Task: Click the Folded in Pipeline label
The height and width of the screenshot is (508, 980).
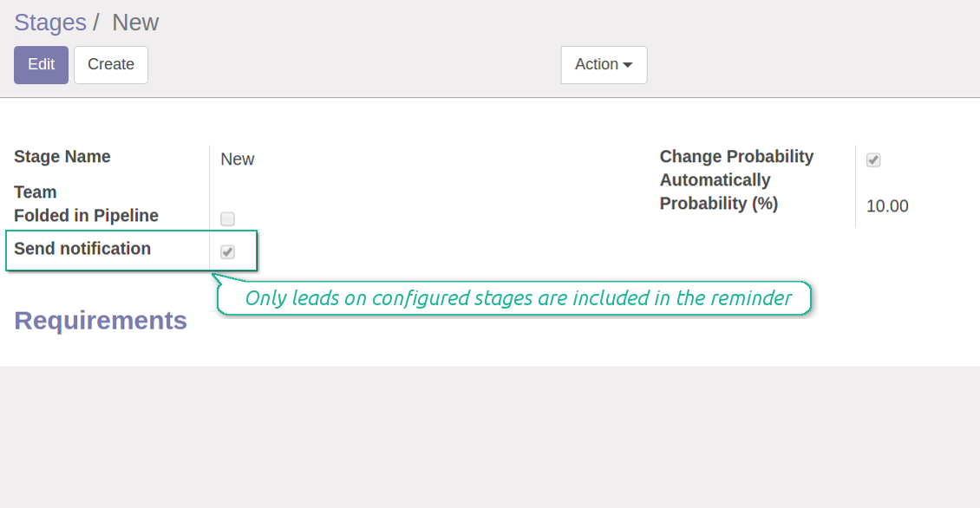Action: click(x=86, y=216)
